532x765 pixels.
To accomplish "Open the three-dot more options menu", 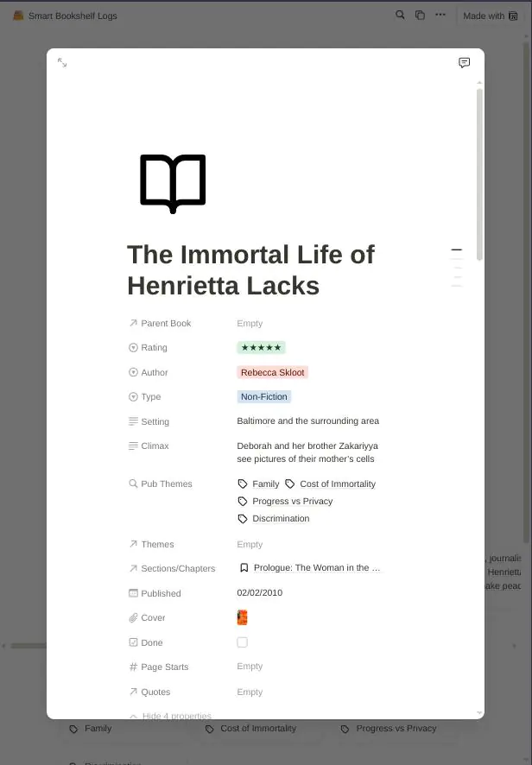I will pyautogui.click(x=440, y=16).
